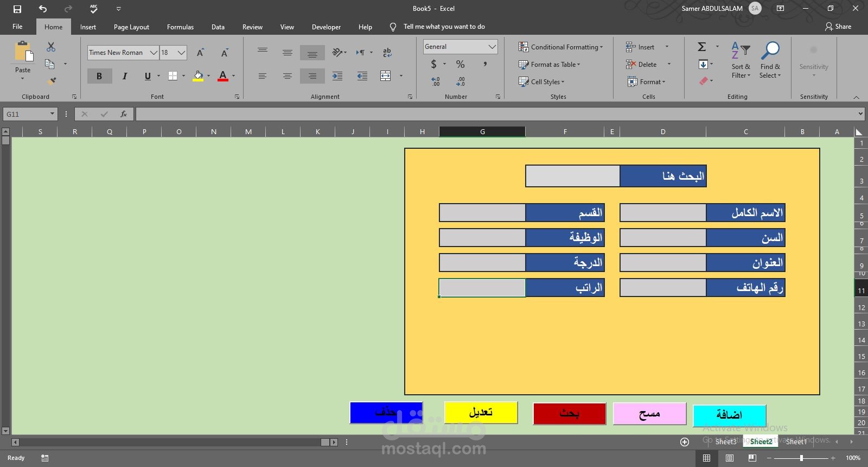This screenshot has width=868, height=467.
Task: Decrease indent in Alignment group
Action: coord(337,76)
